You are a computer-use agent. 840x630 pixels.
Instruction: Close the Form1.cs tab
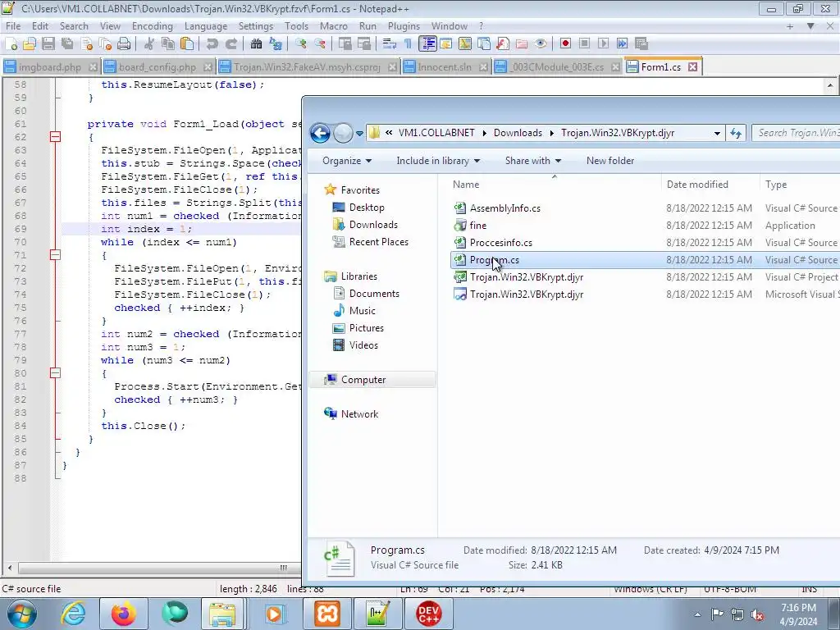point(692,67)
